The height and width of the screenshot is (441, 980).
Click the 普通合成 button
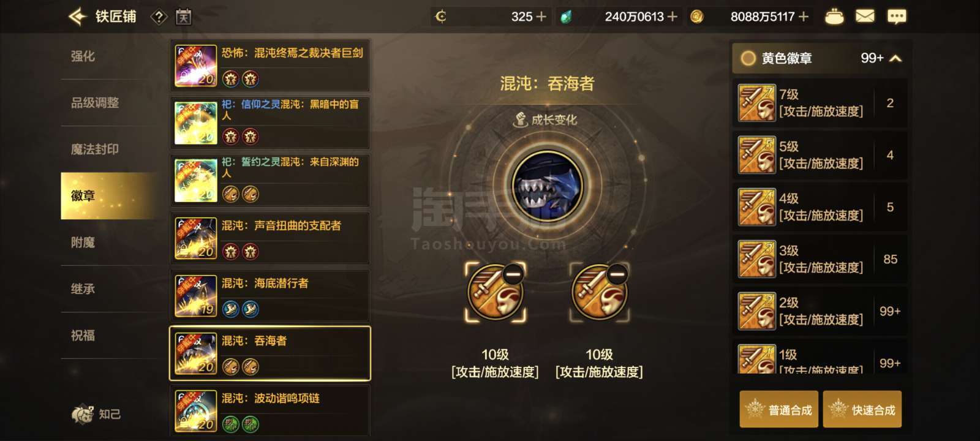779,409
